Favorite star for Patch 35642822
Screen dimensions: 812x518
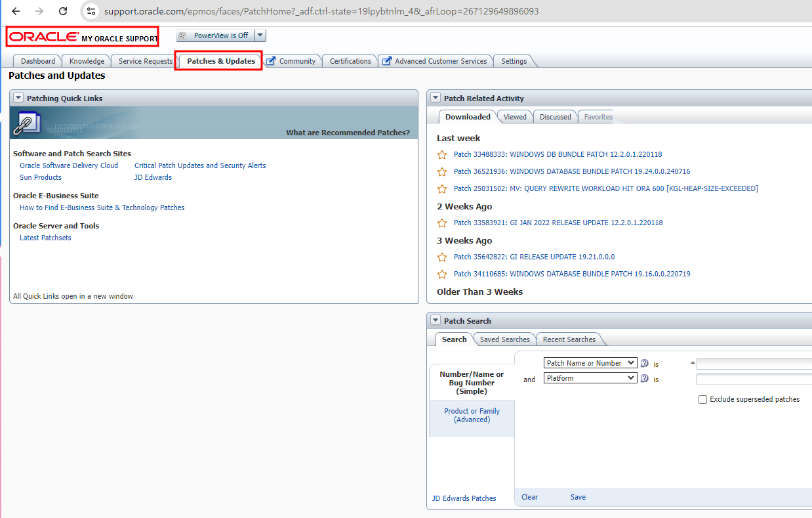[x=442, y=257]
